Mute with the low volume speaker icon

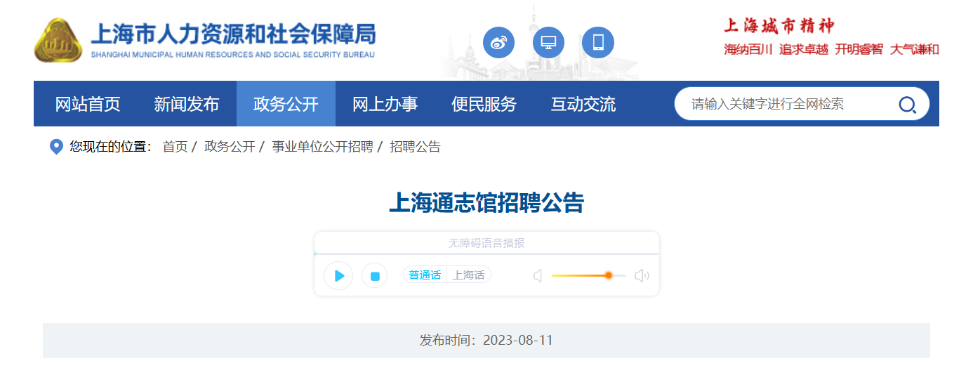pyautogui.click(x=538, y=276)
